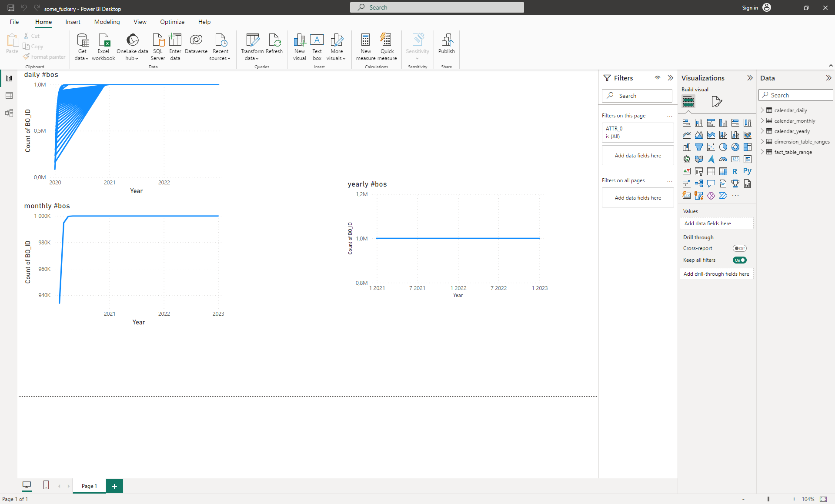
Task: Choose the Treemap visualization
Action: 747,147
